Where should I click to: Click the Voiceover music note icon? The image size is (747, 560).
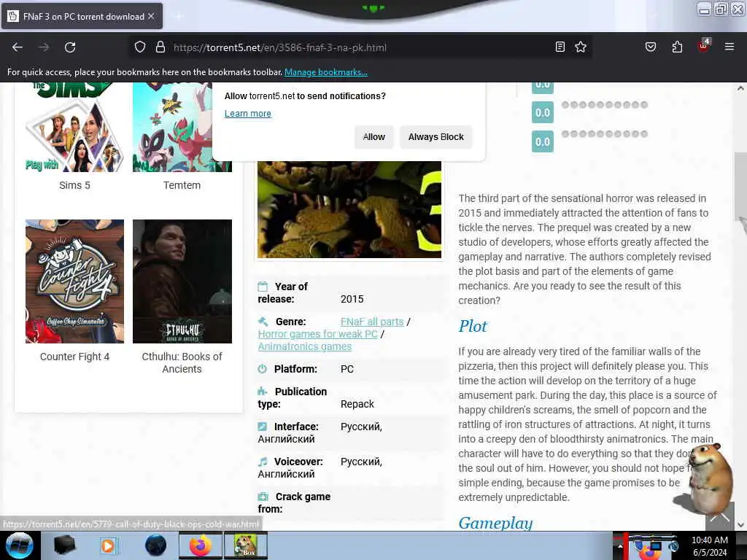[x=263, y=462]
